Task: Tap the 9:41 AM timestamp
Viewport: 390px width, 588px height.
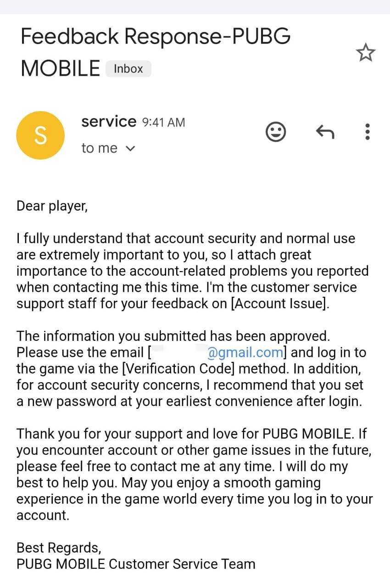Action: click(164, 123)
